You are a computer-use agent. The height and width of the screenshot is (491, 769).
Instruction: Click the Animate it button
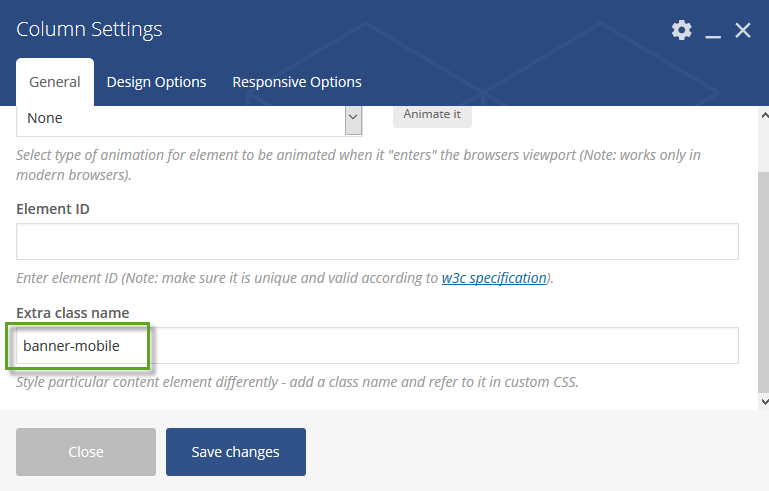[x=432, y=116]
